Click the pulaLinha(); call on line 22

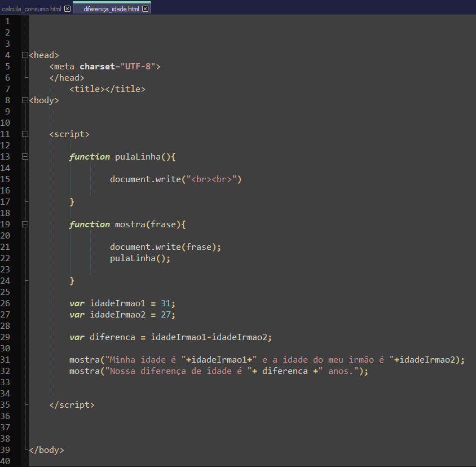[140, 258]
